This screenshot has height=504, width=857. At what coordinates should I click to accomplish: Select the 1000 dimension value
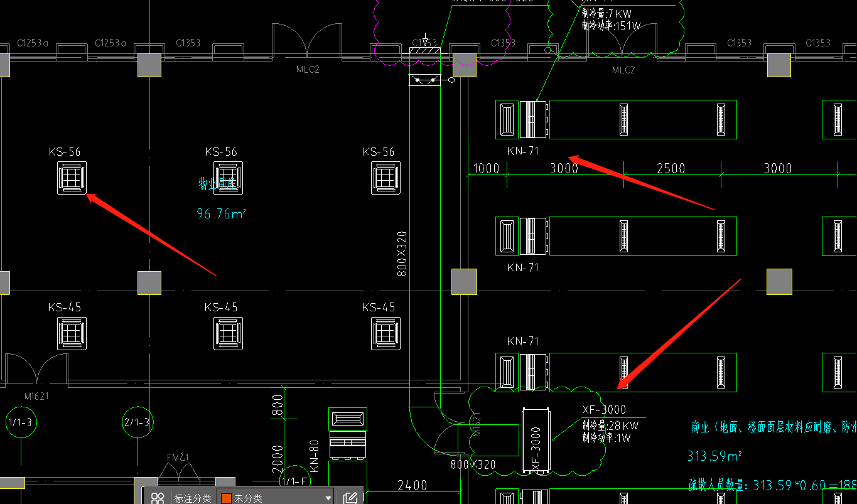tap(486, 168)
